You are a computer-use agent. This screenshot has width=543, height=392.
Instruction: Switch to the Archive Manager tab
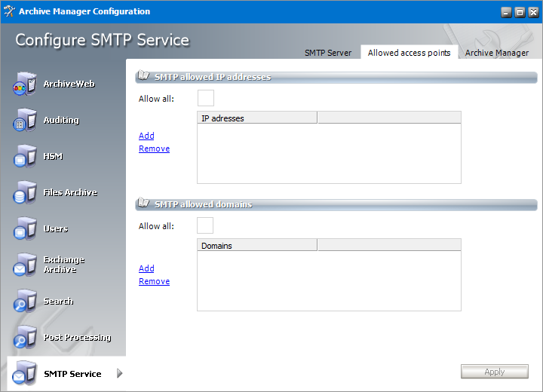(496, 53)
